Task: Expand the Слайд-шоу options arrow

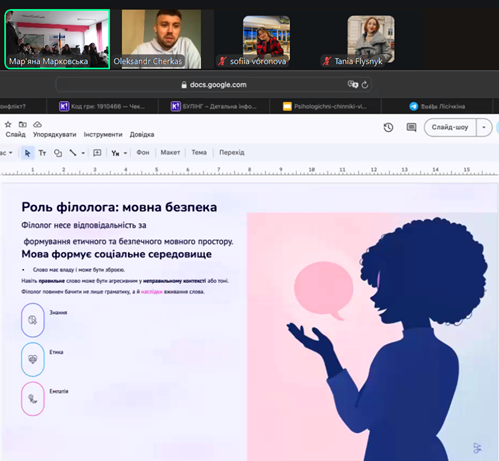Action: [x=484, y=127]
